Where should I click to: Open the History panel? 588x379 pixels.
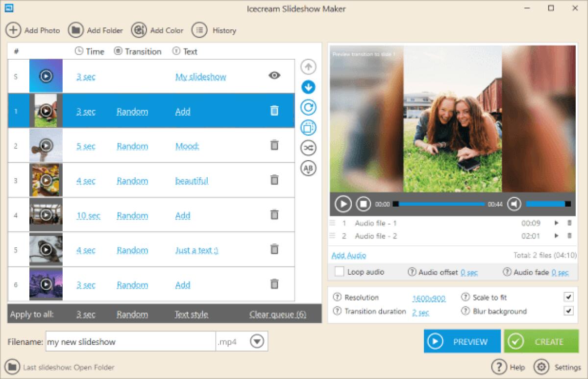pyautogui.click(x=214, y=30)
